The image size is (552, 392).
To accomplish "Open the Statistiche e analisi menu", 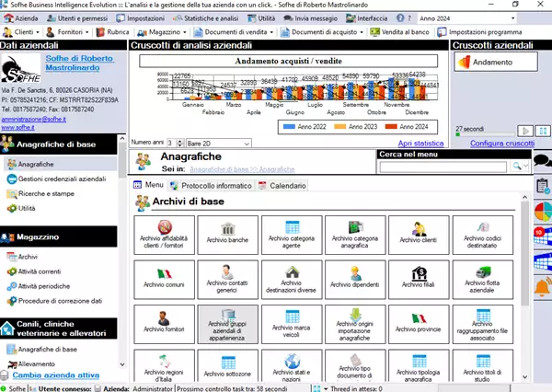I will (206, 18).
